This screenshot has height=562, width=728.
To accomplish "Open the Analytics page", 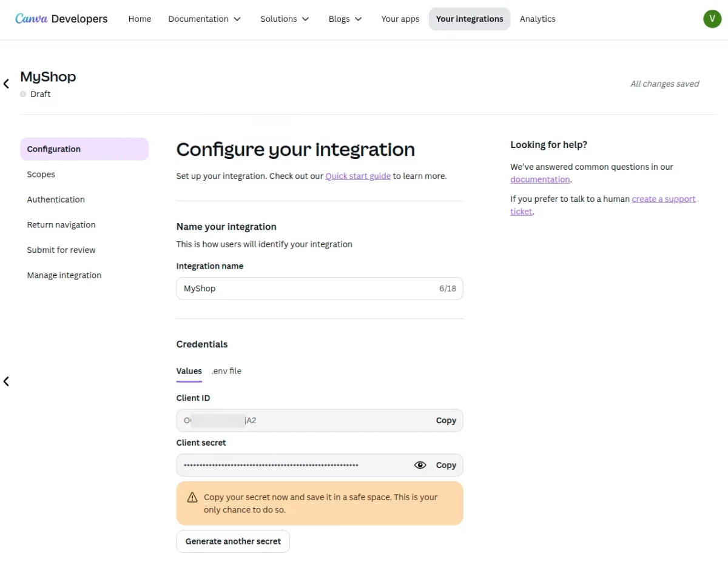I will 538,19.
